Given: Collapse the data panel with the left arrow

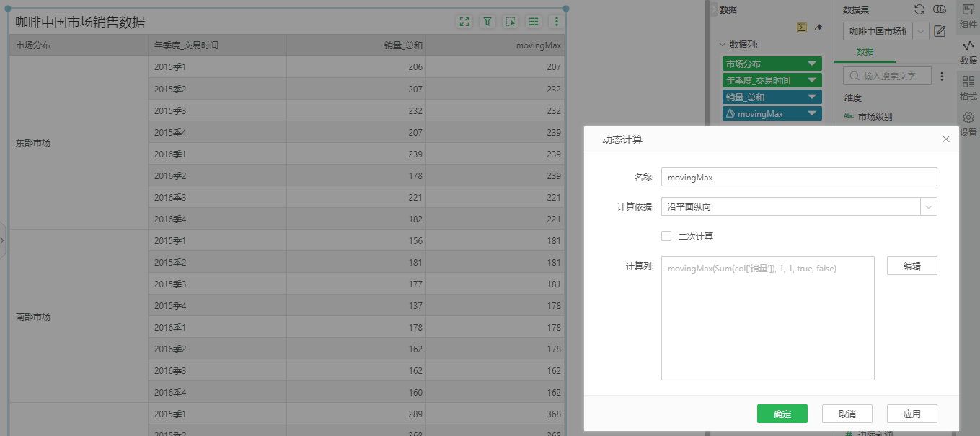Looking at the screenshot, I should coord(714,9).
